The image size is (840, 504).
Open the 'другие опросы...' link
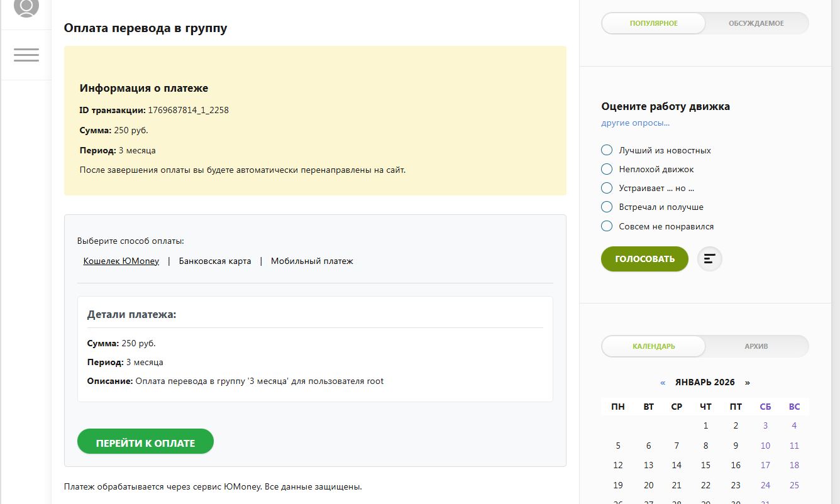click(x=635, y=123)
